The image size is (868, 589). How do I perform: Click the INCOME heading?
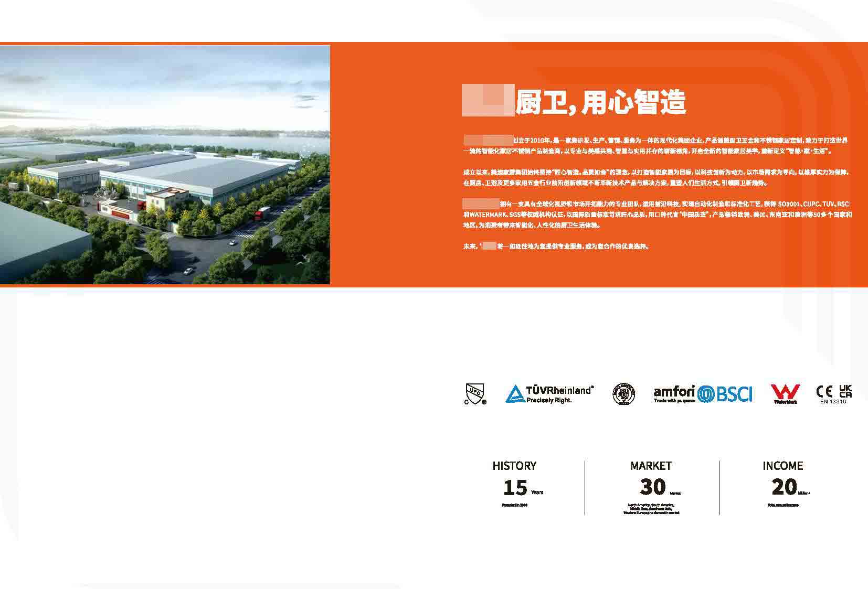click(x=782, y=466)
